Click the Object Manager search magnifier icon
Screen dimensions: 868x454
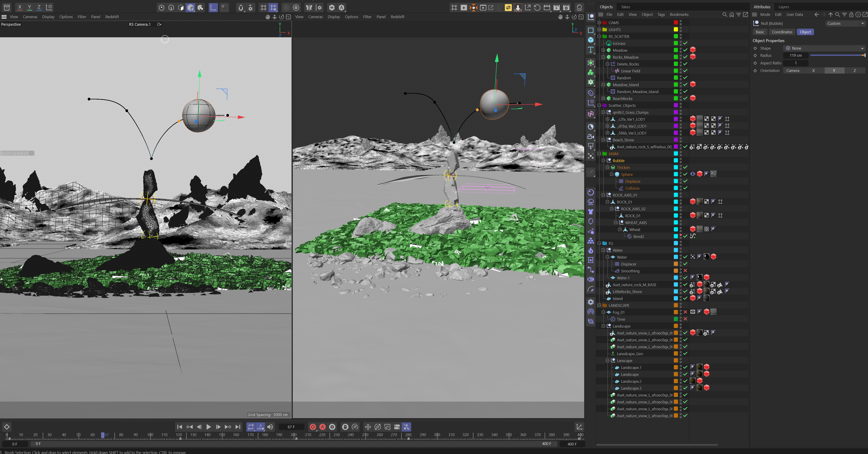(x=725, y=14)
